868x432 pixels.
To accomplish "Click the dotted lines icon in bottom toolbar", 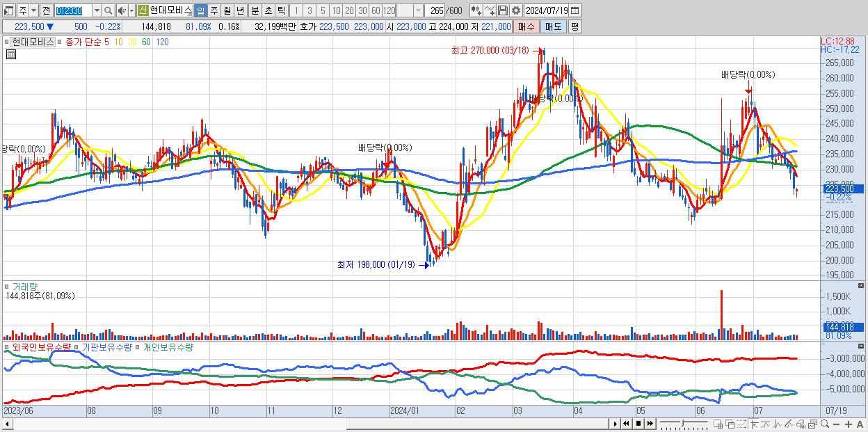I will click(x=741, y=424).
